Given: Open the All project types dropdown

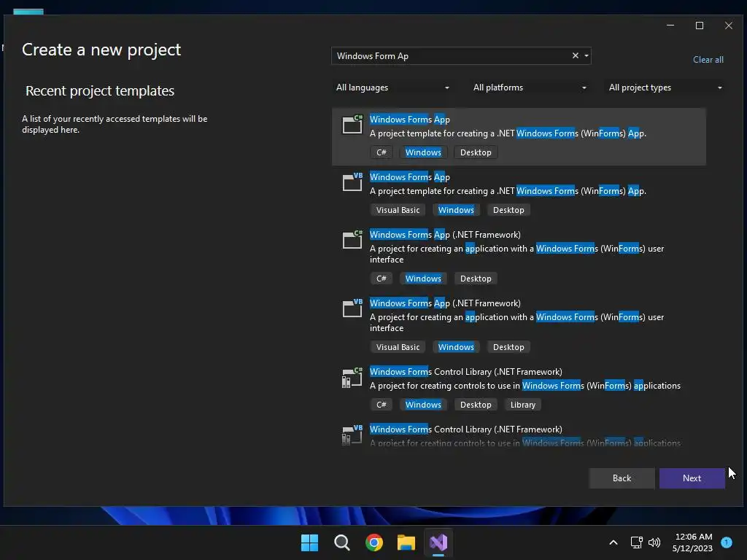Looking at the screenshot, I should pos(665,87).
